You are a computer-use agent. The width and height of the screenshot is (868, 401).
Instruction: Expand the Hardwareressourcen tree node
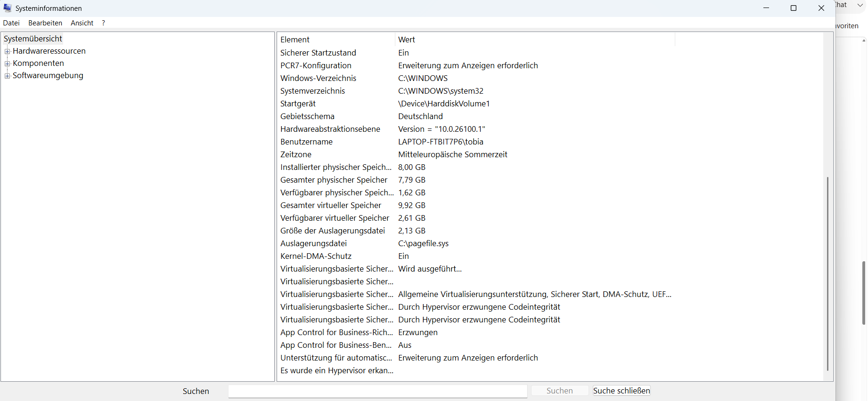tap(8, 51)
